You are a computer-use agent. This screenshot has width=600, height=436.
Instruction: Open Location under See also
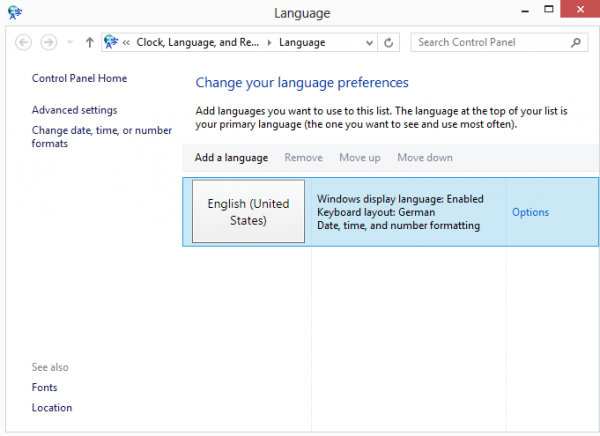pos(52,408)
